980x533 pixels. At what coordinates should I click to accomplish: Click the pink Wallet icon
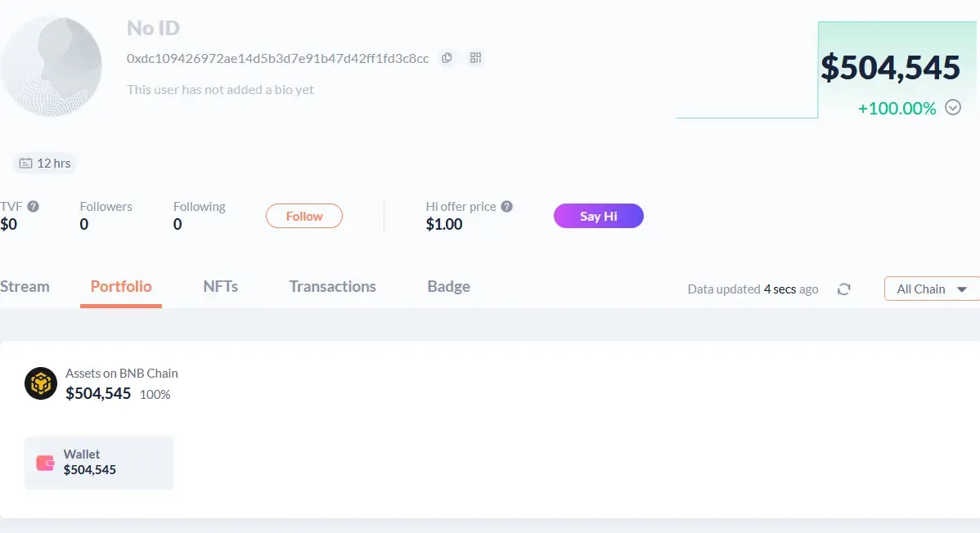43,462
